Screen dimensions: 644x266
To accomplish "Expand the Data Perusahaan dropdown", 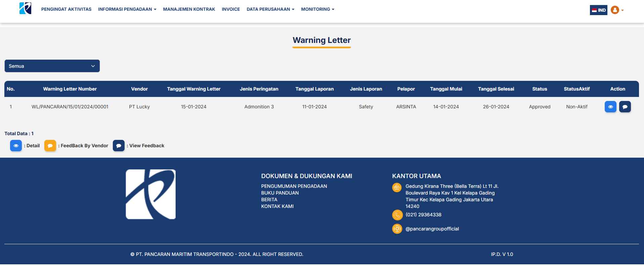I will [x=270, y=9].
